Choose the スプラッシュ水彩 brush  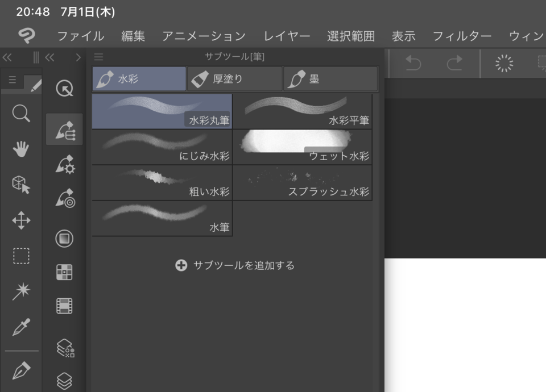click(x=303, y=182)
